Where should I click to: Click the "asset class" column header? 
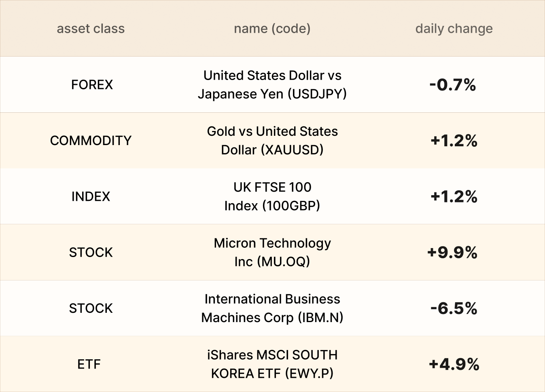click(x=91, y=29)
